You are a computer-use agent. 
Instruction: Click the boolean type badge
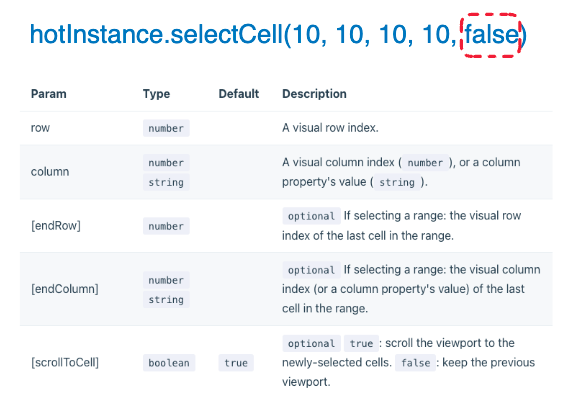[x=169, y=363]
